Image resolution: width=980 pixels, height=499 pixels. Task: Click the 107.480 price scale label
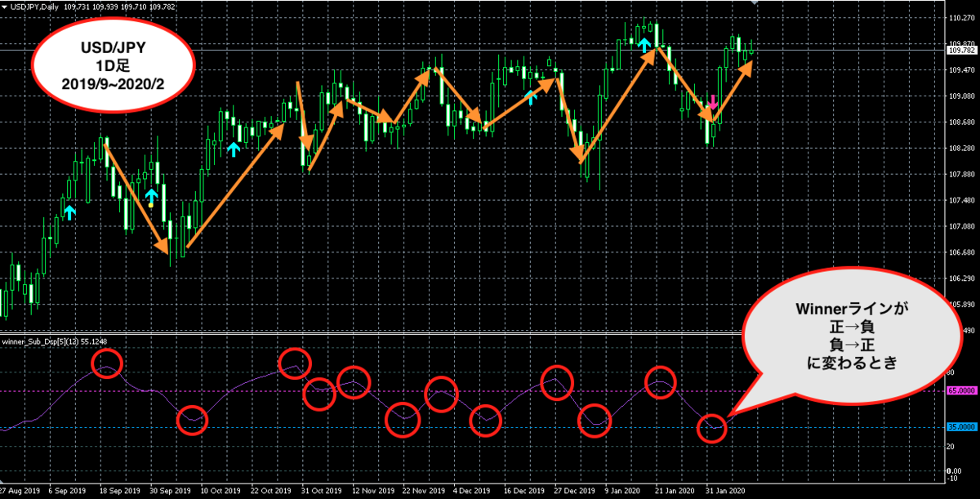960,201
